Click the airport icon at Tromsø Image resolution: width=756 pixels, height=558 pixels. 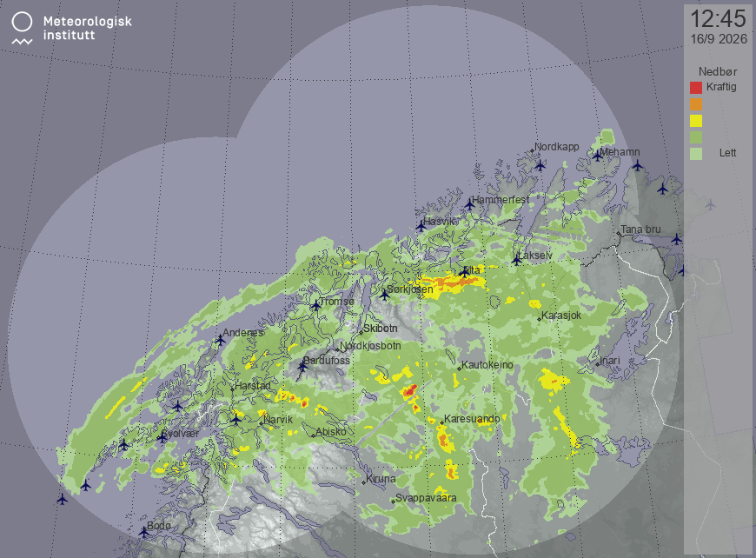pos(315,305)
